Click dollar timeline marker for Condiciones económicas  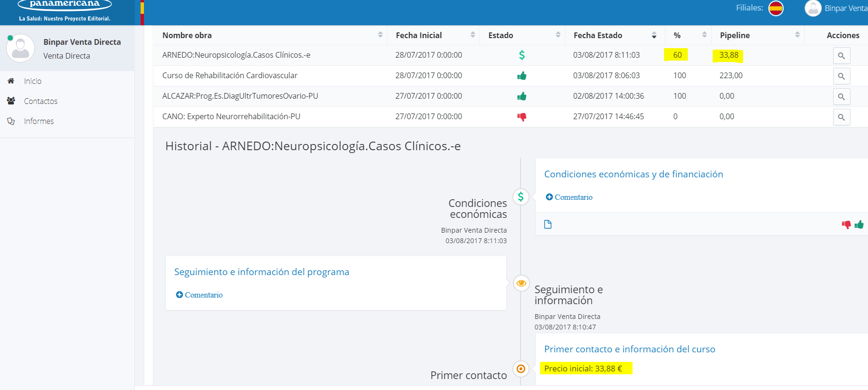521,197
